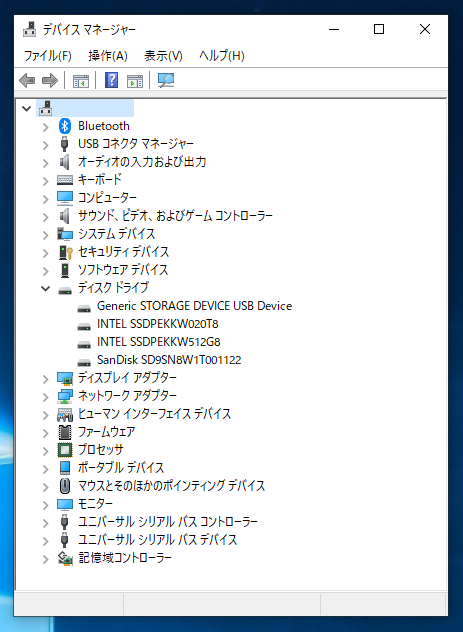Click the mouse icon for マウスとそのほかのポインティング デバイス
Image resolution: width=463 pixels, height=632 pixels.
coord(64,486)
